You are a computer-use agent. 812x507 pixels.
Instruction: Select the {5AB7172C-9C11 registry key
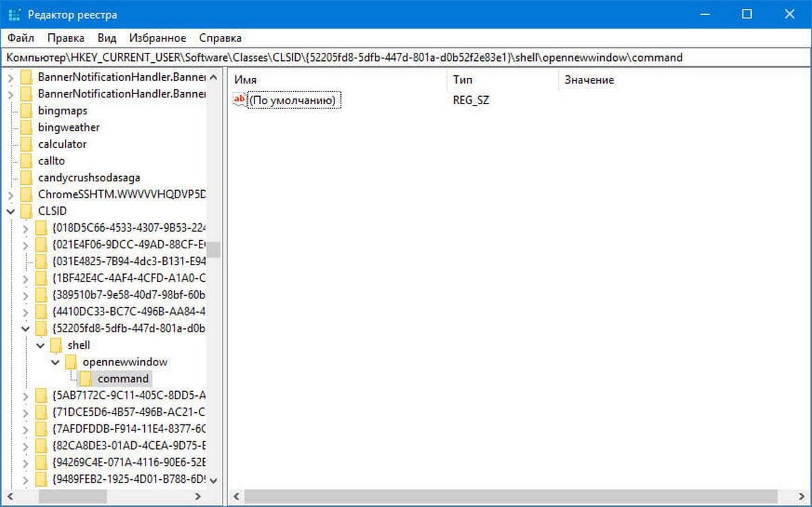(129, 395)
